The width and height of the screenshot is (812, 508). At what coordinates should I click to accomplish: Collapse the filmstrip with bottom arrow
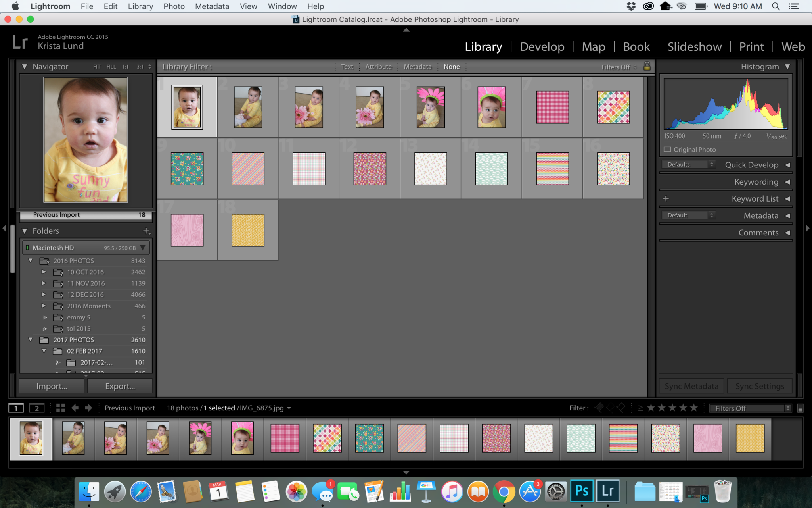[x=406, y=472]
